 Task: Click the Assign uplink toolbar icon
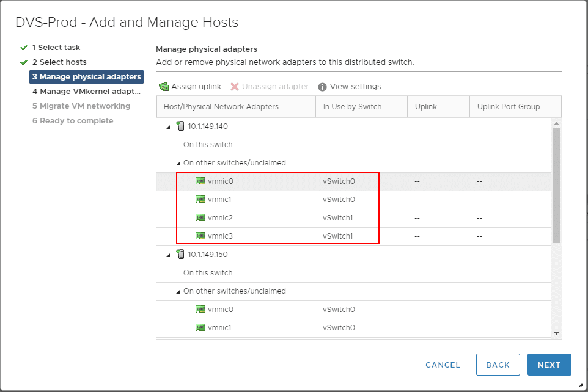pos(164,87)
